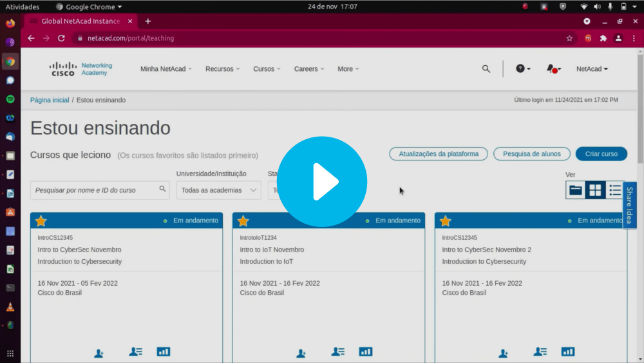Click the search icon in course search box

pyautogui.click(x=163, y=189)
